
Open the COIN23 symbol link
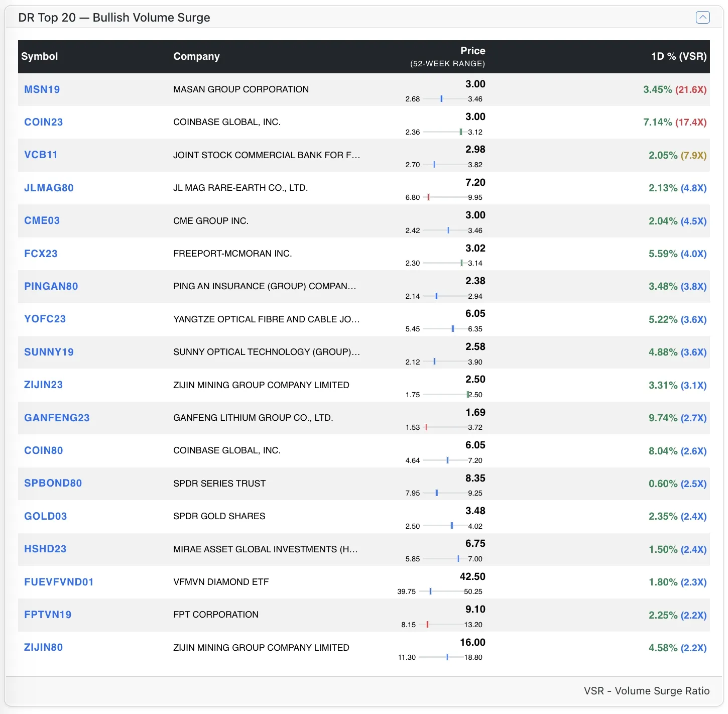point(44,122)
